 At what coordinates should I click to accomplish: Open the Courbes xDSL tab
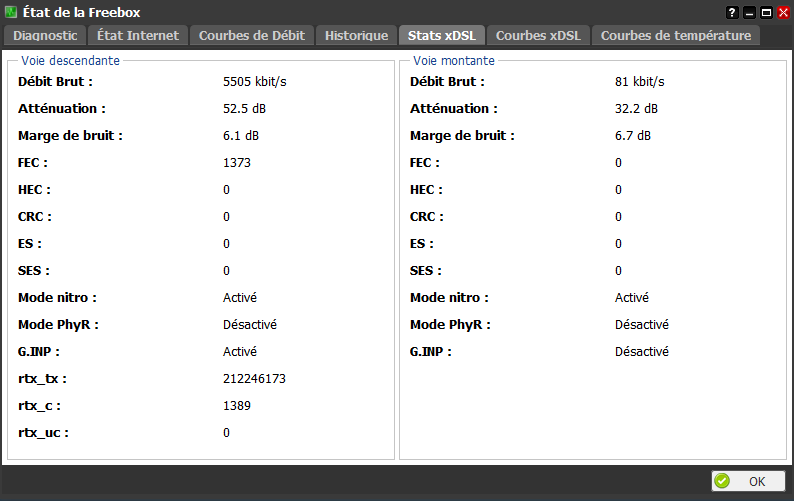[x=538, y=35]
